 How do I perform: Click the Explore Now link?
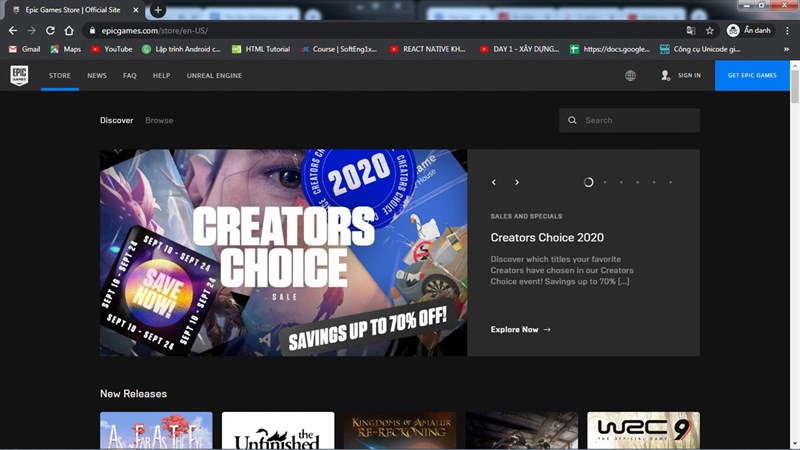click(520, 330)
